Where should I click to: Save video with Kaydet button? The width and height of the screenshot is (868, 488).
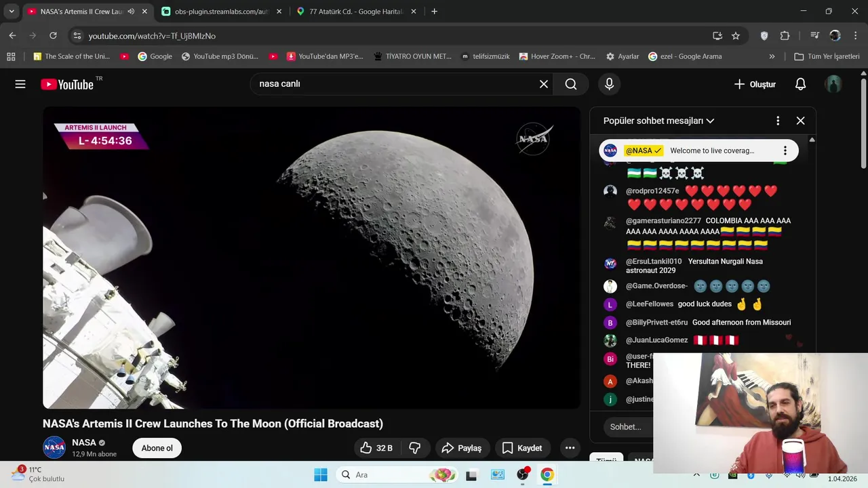521,448
